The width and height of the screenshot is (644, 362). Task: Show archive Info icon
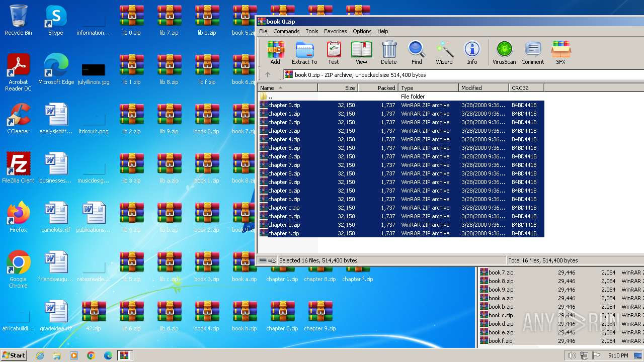472,53
